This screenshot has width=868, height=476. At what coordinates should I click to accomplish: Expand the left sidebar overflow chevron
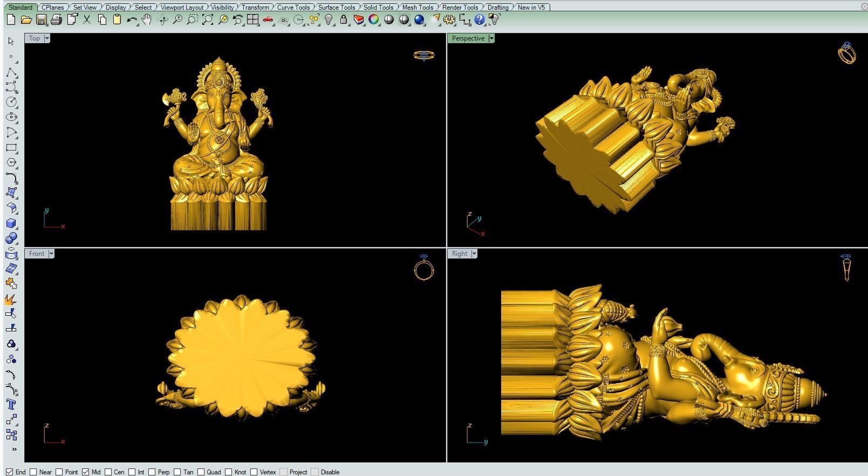pos(14,449)
